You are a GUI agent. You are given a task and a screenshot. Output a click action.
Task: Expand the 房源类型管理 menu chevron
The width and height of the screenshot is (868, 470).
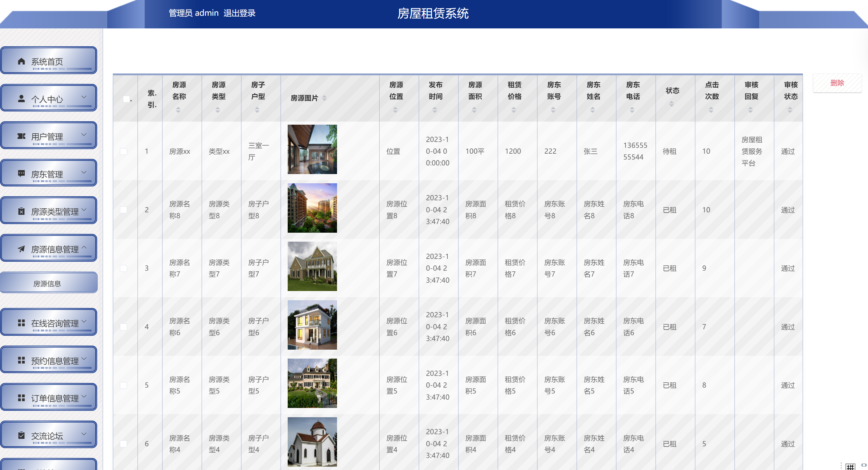click(x=84, y=210)
